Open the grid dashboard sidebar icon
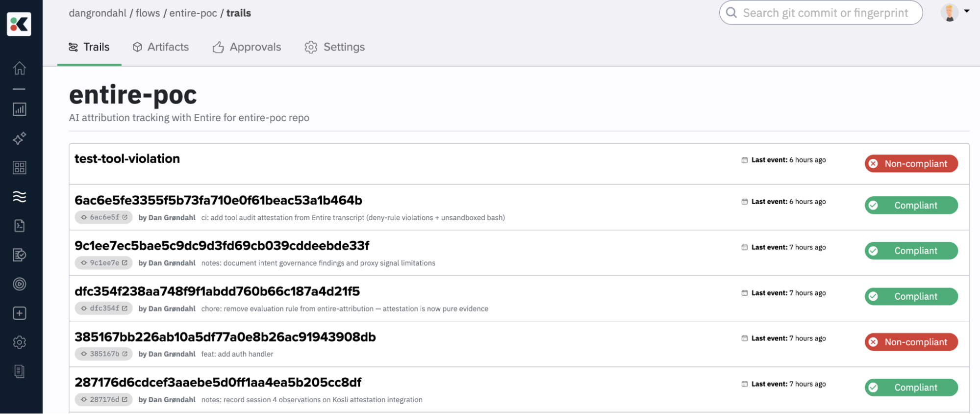980x414 pixels. (19, 168)
